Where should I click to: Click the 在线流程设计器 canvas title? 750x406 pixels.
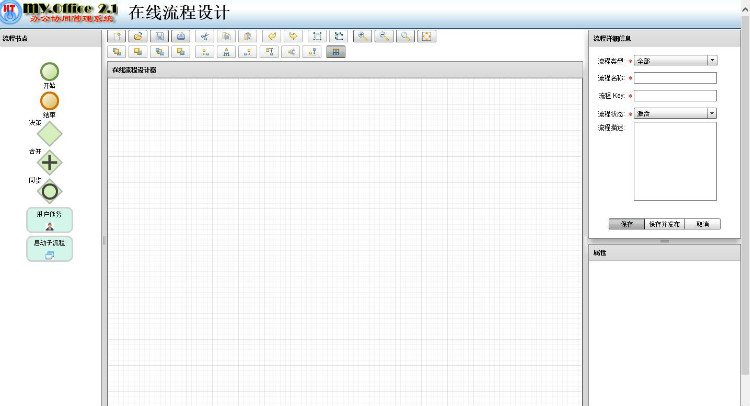(134, 70)
